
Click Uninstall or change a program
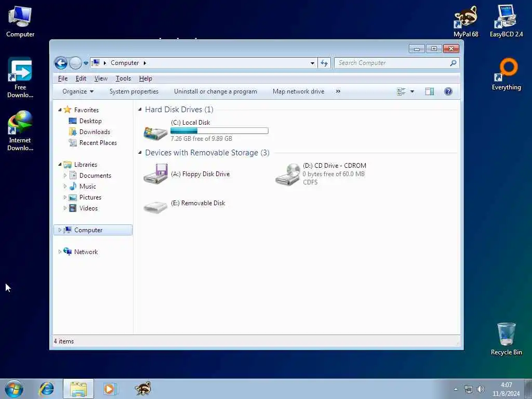coord(216,91)
